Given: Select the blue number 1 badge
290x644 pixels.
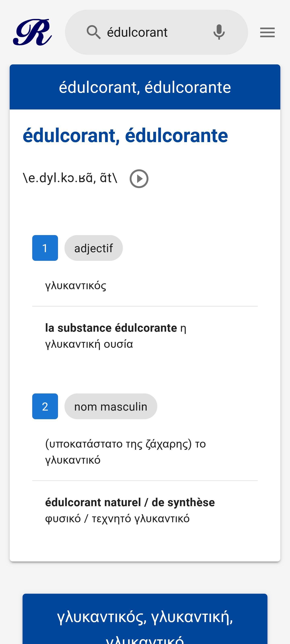Looking at the screenshot, I should 45,248.
